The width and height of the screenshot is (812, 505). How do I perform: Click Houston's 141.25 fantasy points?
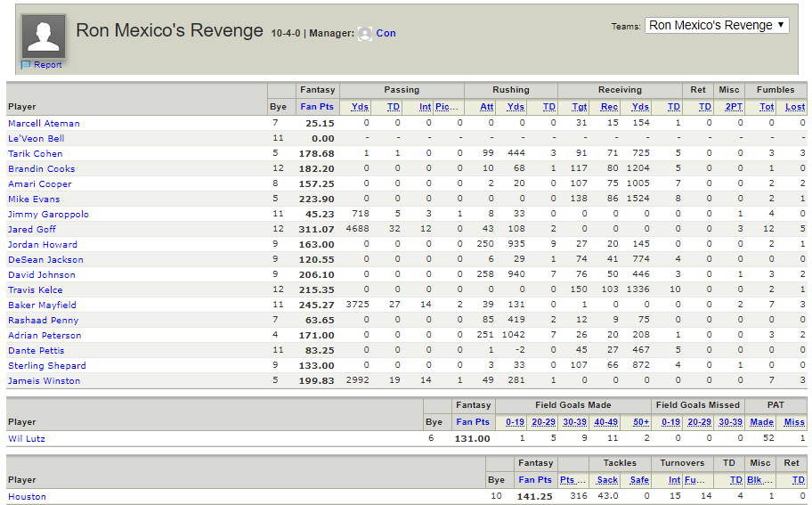(x=535, y=496)
